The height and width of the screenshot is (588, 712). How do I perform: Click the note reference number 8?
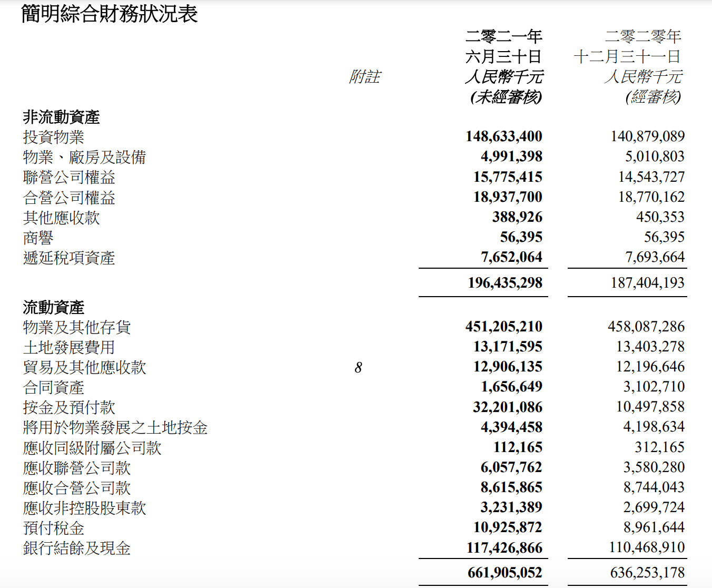coord(358,367)
